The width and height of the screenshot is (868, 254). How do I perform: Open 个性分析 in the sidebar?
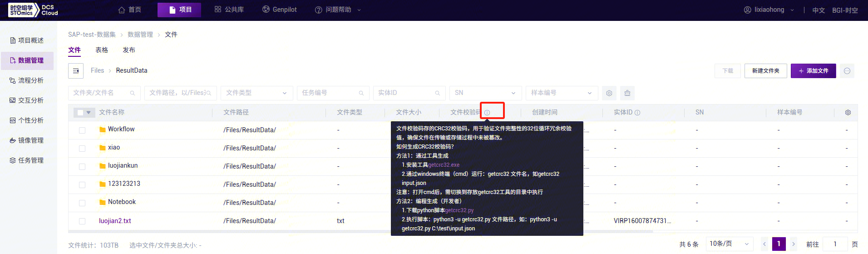27,120
